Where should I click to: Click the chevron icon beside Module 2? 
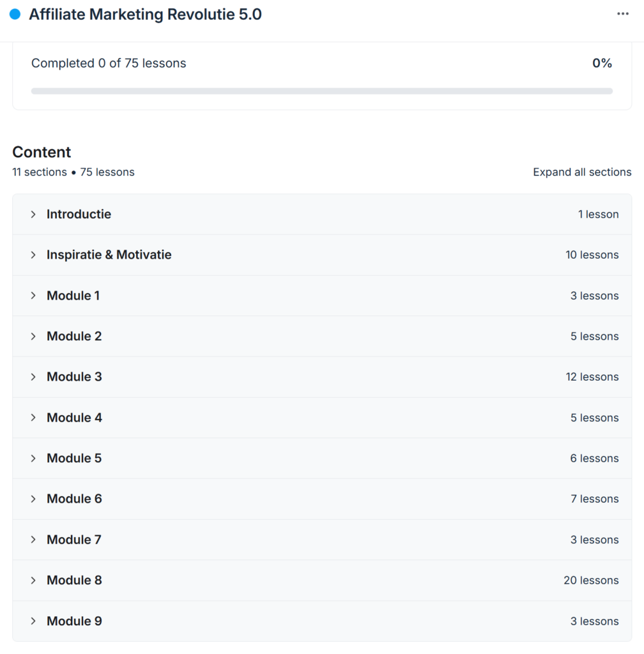coord(33,336)
